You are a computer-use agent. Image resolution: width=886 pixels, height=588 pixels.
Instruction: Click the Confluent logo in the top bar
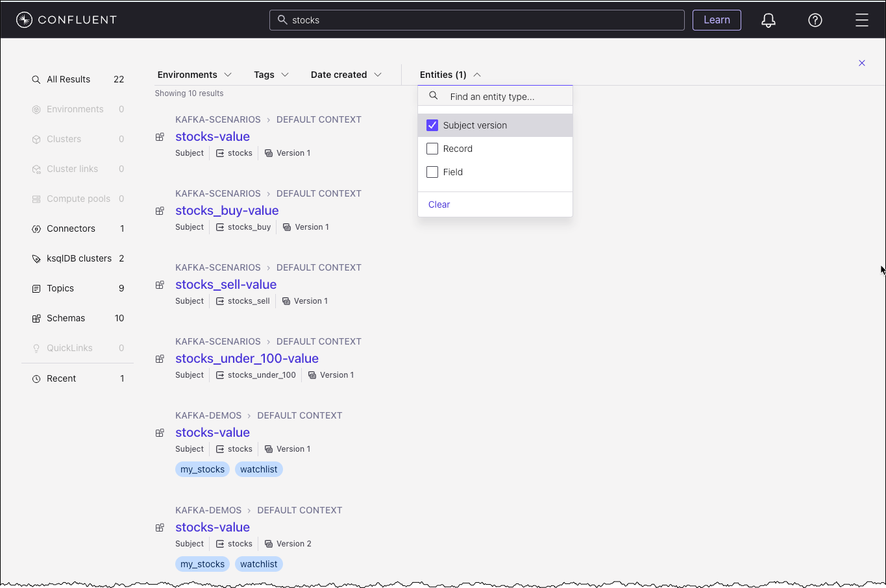click(66, 19)
